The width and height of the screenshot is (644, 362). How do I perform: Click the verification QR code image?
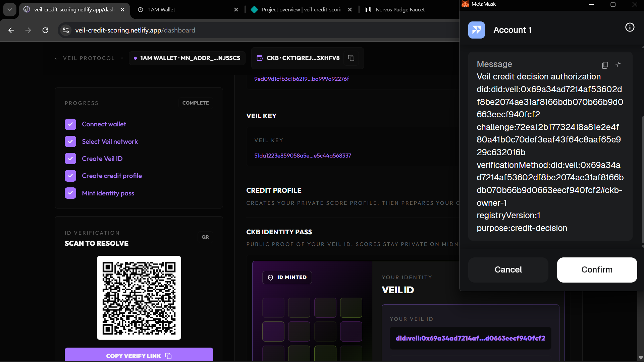[x=139, y=298]
